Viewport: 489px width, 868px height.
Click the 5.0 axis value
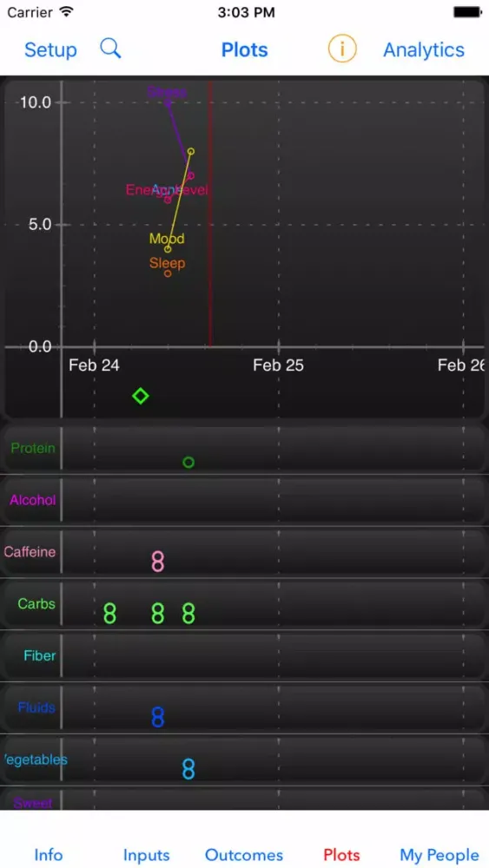click(x=40, y=225)
